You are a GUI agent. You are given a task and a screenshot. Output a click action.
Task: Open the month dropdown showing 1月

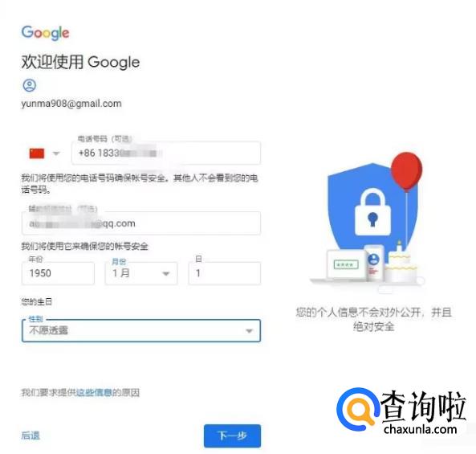141,273
